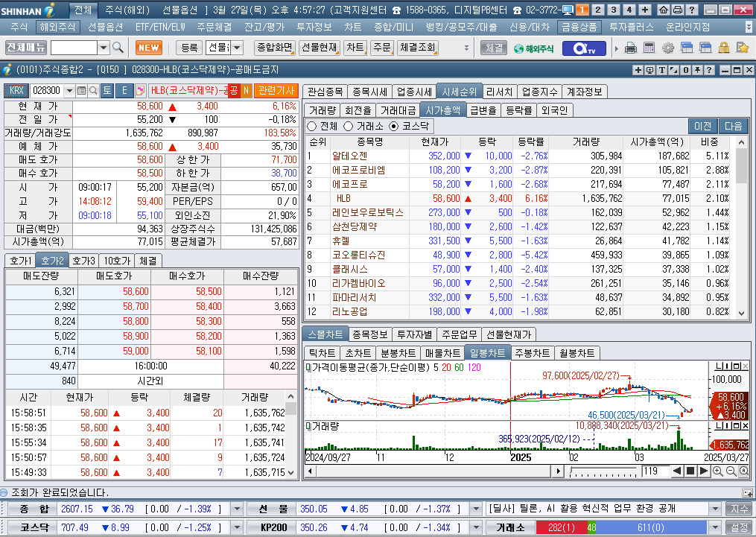The image size is (756, 537).
Task: Open the alpha TV button
Action: tap(584, 48)
